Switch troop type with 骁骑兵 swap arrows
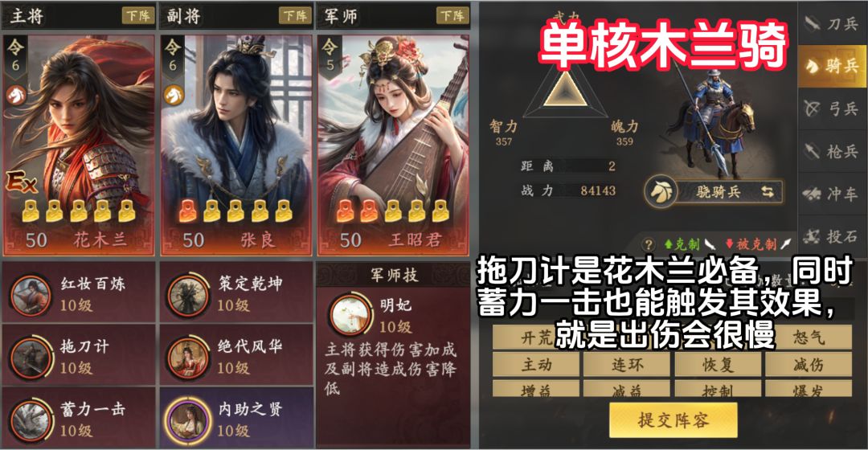Image resolution: width=868 pixels, height=450 pixels. (768, 191)
